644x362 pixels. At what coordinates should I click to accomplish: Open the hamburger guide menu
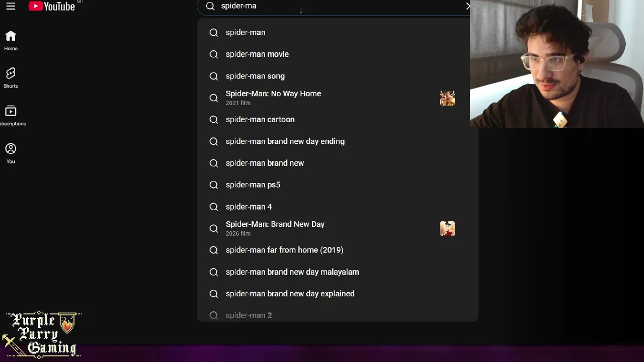coord(11,6)
